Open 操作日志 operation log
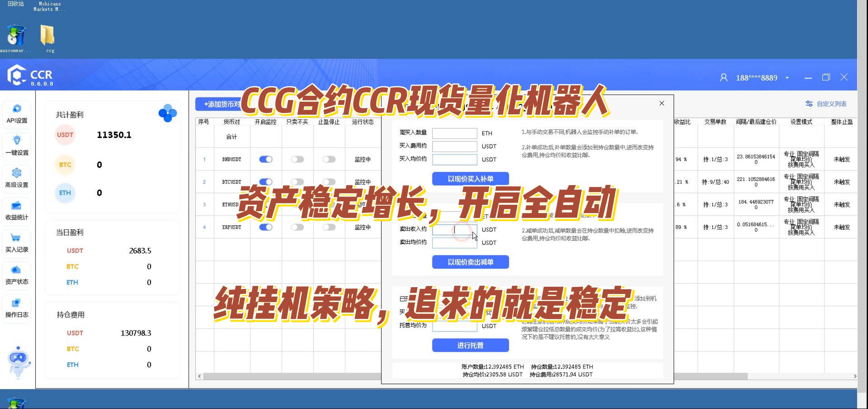Screen dimensions: 868x409 pyautogui.click(x=17, y=308)
